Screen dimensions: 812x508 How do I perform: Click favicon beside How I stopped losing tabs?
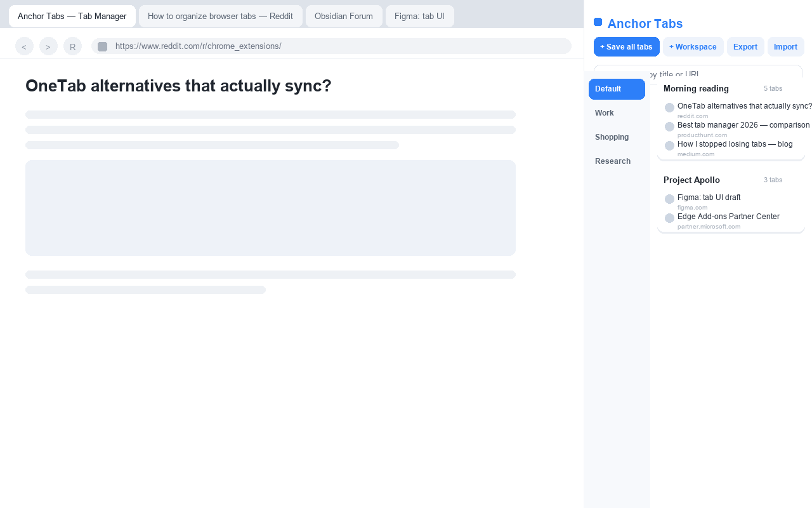(x=669, y=146)
